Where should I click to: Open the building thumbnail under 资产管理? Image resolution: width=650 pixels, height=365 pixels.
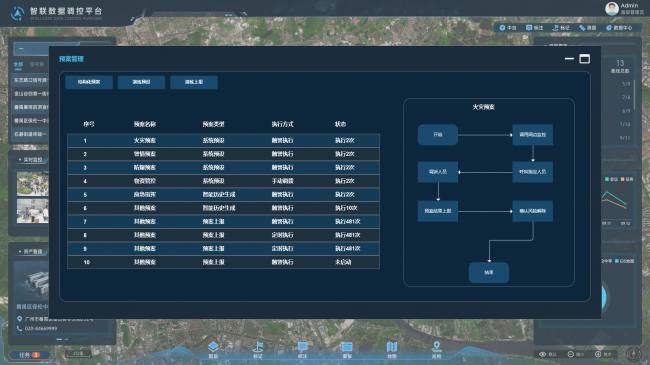tap(32, 281)
